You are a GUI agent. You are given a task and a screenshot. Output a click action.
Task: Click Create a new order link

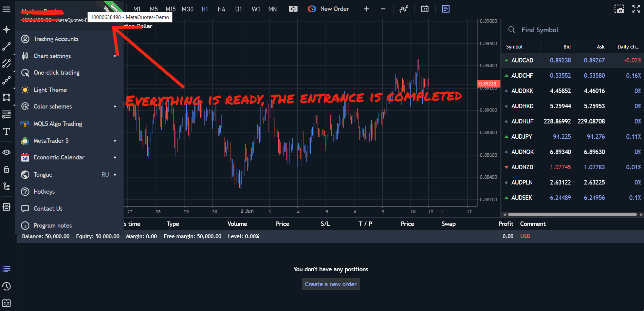coord(331,284)
